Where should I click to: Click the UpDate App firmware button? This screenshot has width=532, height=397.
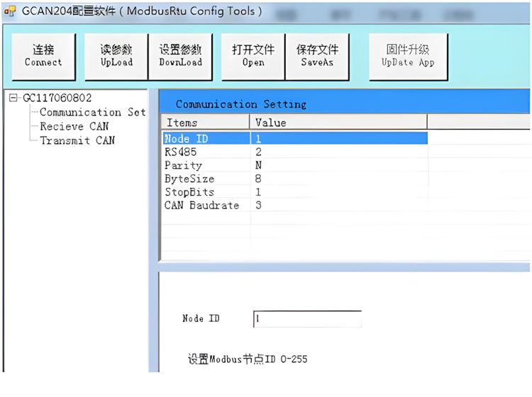click(x=408, y=55)
